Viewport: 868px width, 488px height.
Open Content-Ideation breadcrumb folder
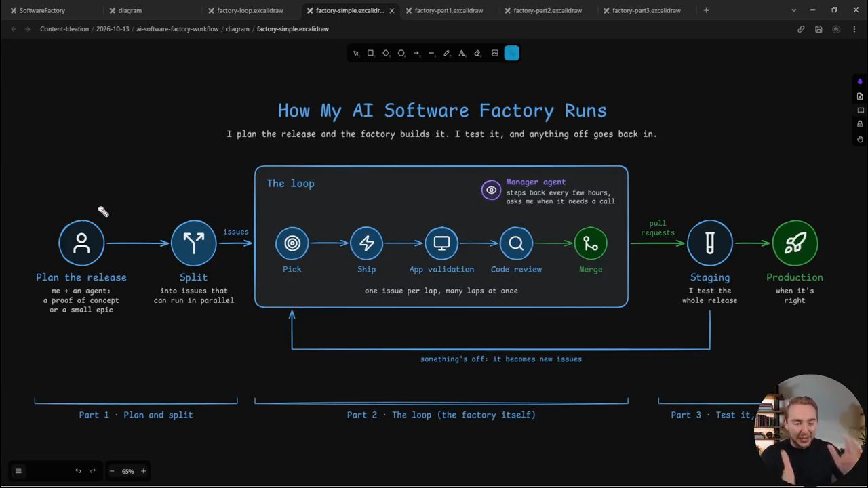pyautogui.click(x=64, y=29)
